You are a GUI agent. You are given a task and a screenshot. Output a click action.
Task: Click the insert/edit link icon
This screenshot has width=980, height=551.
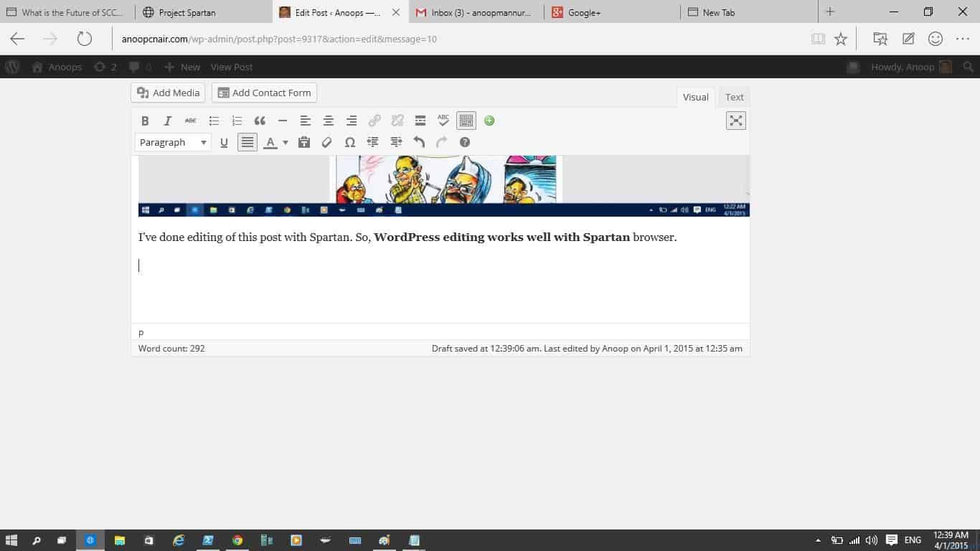pyautogui.click(x=374, y=121)
